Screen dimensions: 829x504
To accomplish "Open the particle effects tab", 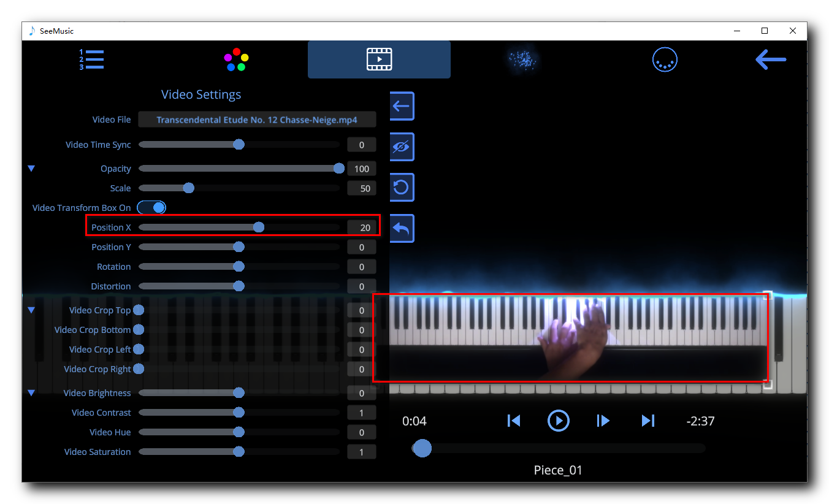I will pos(522,59).
